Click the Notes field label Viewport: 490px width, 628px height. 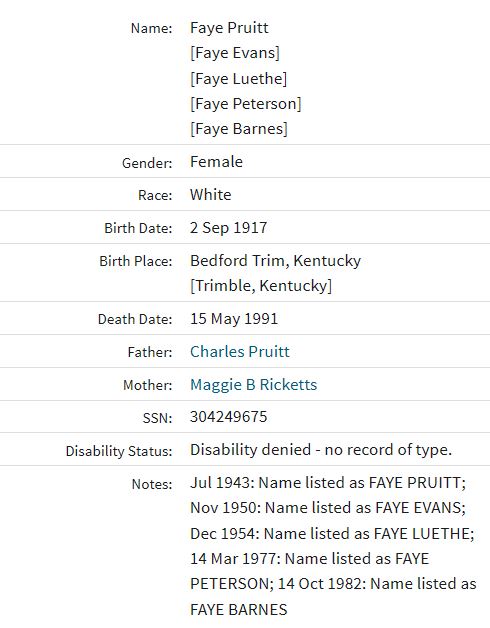coord(152,484)
